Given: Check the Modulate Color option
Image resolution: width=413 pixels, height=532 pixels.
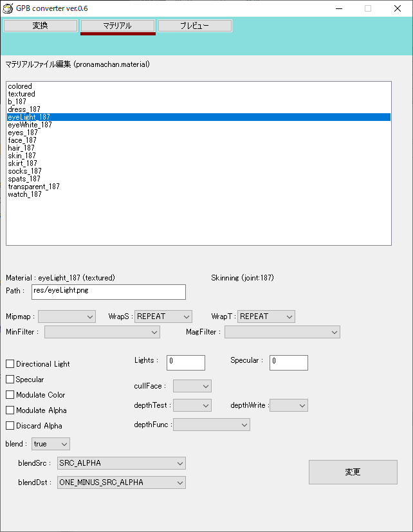Looking at the screenshot, I should coord(10,395).
